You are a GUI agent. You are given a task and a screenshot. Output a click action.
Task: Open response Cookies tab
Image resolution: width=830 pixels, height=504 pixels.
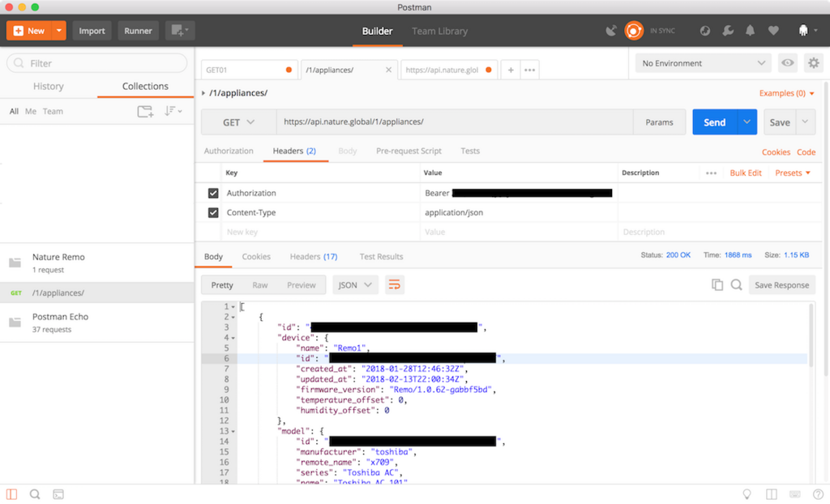point(256,257)
